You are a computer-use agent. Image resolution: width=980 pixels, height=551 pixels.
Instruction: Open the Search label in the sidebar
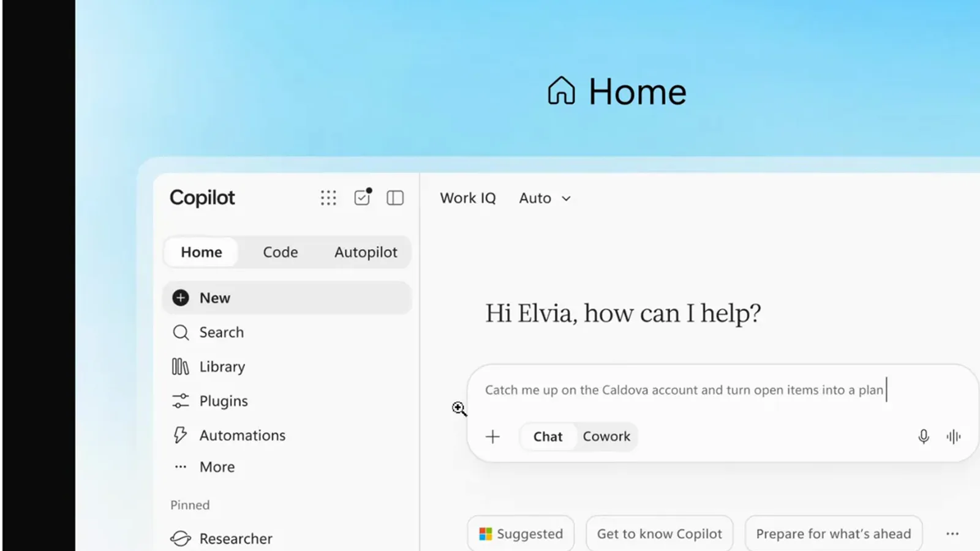pos(222,332)
